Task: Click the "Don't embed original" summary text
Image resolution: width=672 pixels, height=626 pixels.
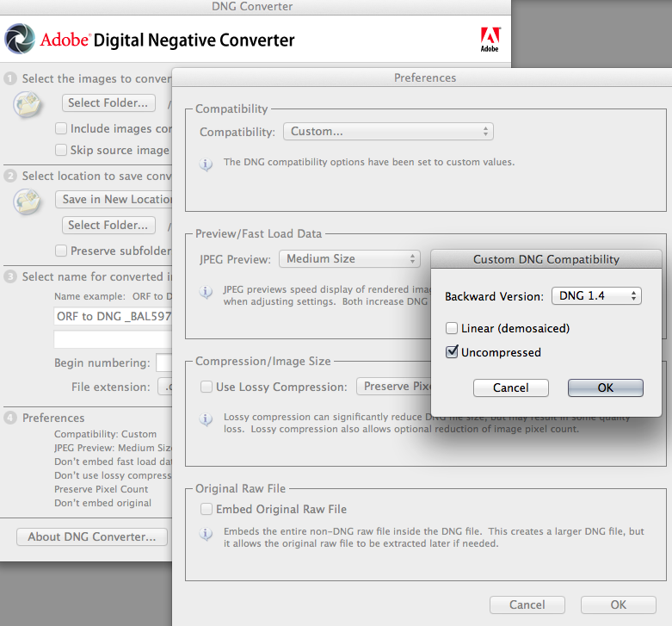Action: (103, 503)
